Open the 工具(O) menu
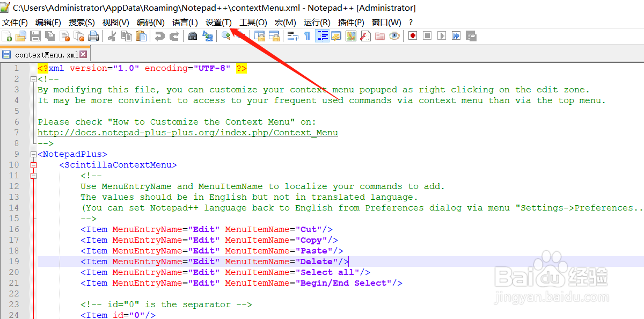 [253, 23]
